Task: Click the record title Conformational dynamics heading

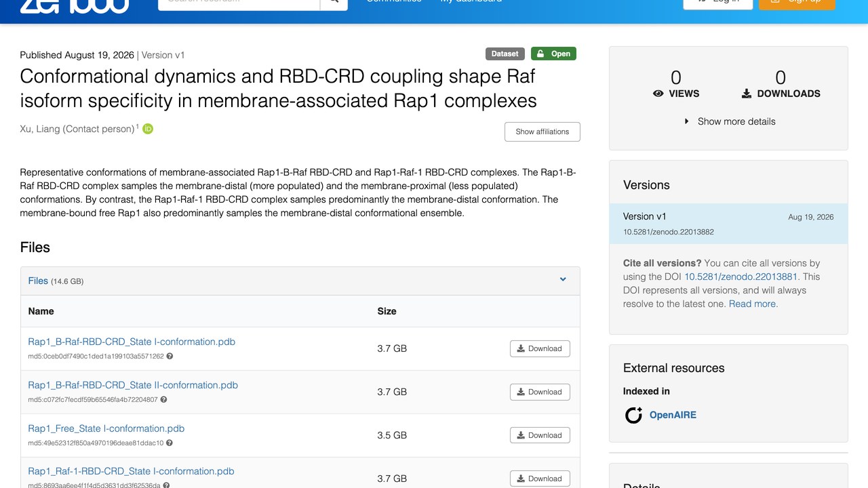Action: [278, 88]
